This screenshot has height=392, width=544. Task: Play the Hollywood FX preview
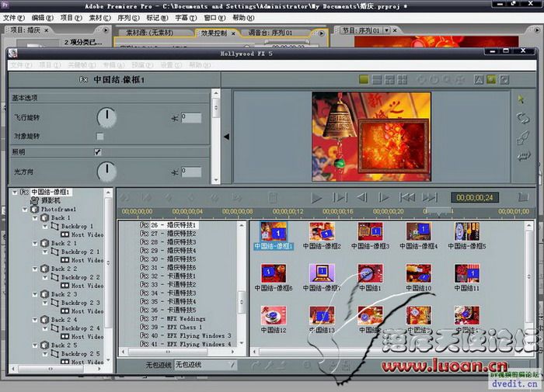316,198
